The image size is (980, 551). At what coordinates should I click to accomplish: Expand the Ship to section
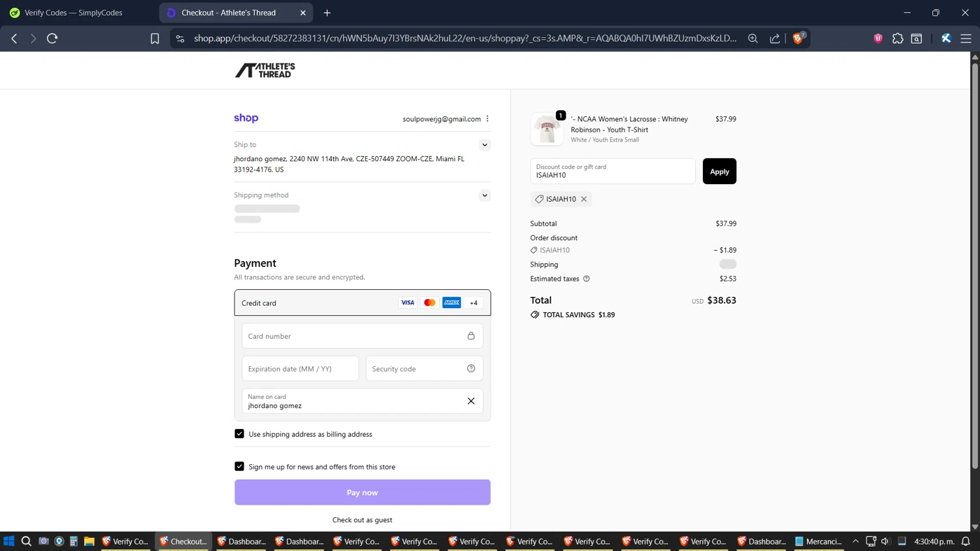click(485, 145)
